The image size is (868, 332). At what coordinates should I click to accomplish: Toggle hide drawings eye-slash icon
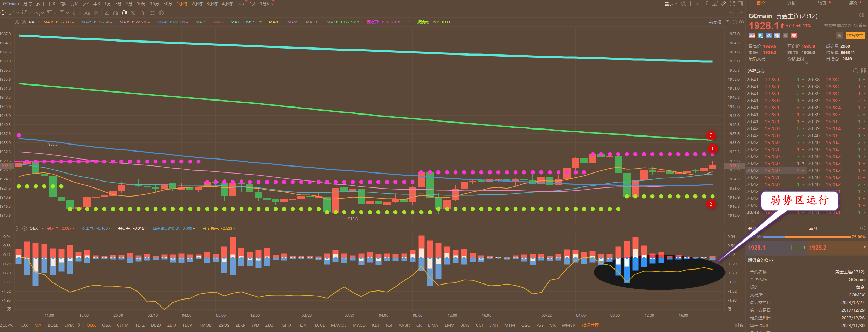point(133,13)
